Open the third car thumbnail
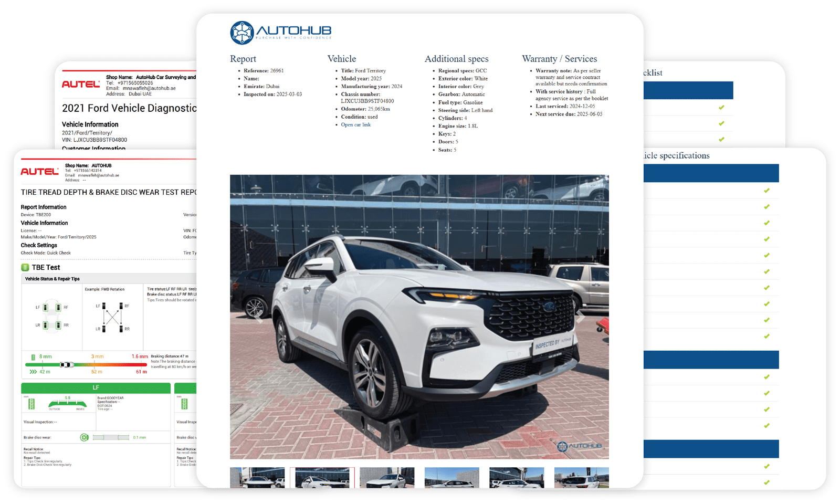The height and width of the screenshot is (504, 840). [387, 478]
